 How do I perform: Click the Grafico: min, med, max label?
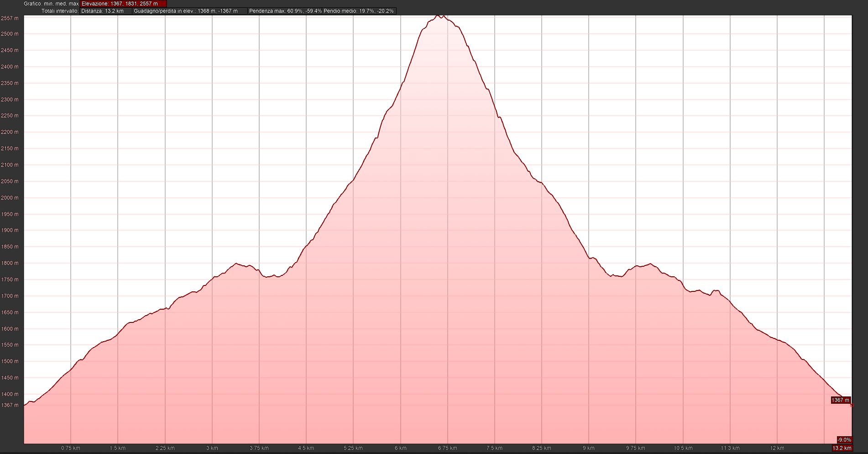[x=52, y=4]
